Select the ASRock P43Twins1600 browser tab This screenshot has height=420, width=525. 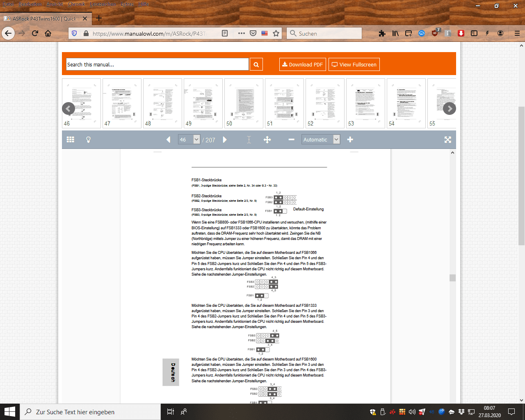point(45,18)
